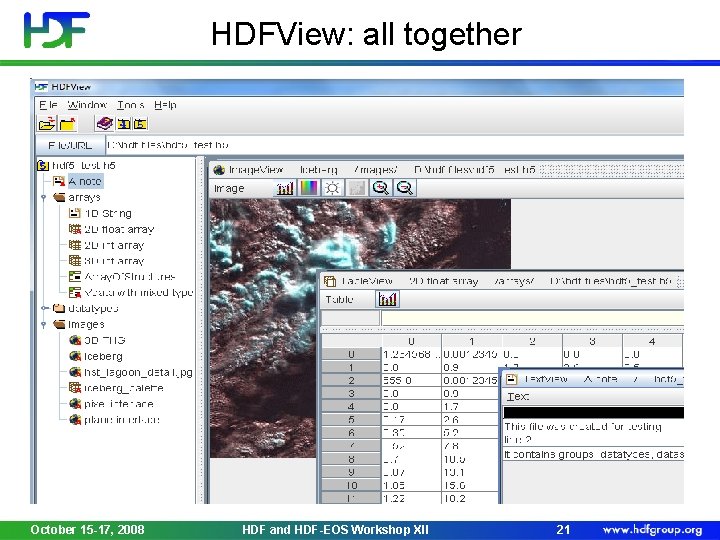Screen dimensions: 720x540
Task: Click the image icon beside Iceberg
Action: [75, 356]
